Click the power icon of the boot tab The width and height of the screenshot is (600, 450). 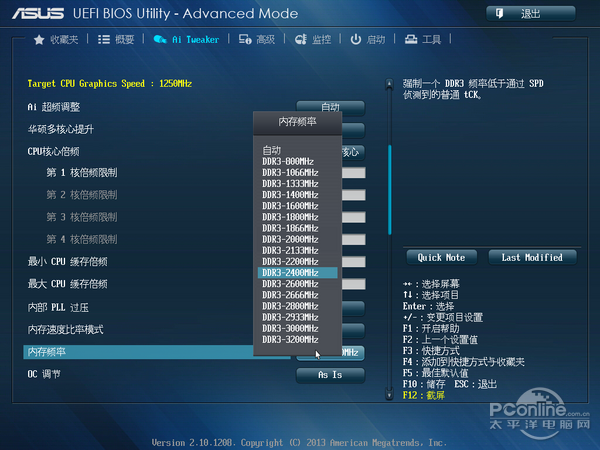point(356,39)
